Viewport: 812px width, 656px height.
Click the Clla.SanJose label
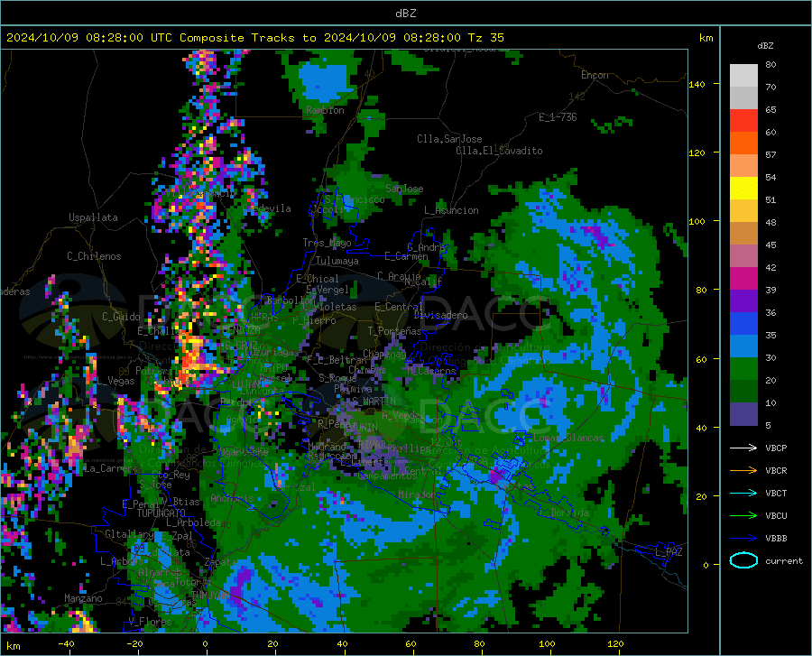(x=449, y=139)
